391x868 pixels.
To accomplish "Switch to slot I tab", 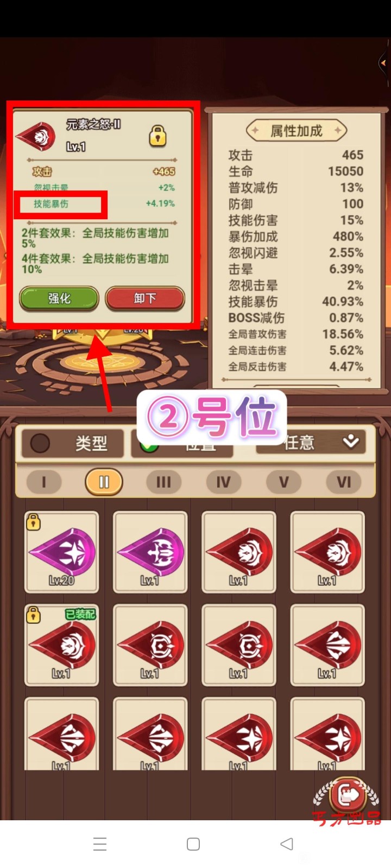I will pos(44,482).
